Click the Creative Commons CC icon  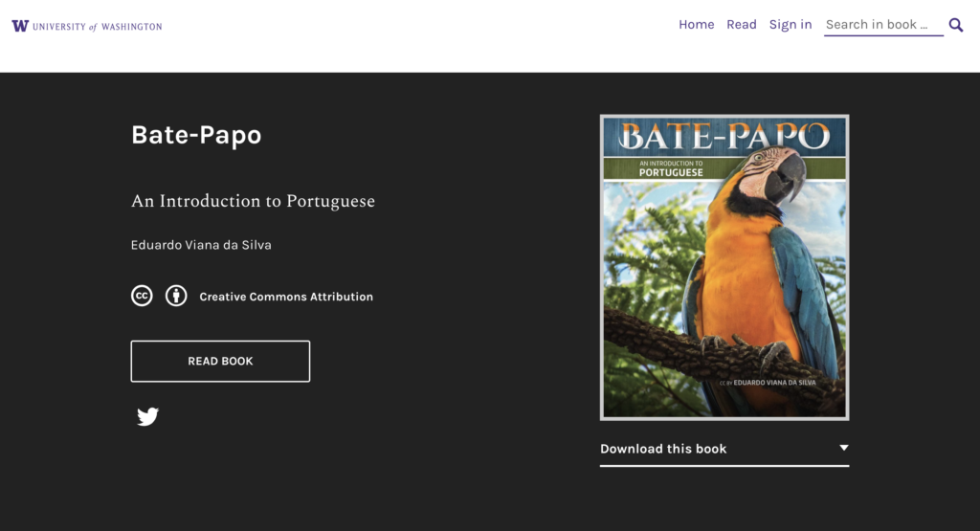pos(142,296)
